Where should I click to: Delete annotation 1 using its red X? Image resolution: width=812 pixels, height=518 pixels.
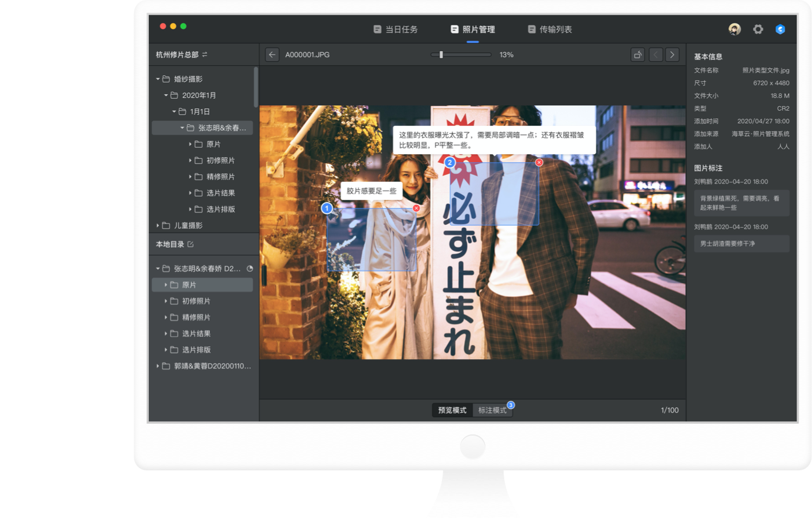tap(417, 208)
